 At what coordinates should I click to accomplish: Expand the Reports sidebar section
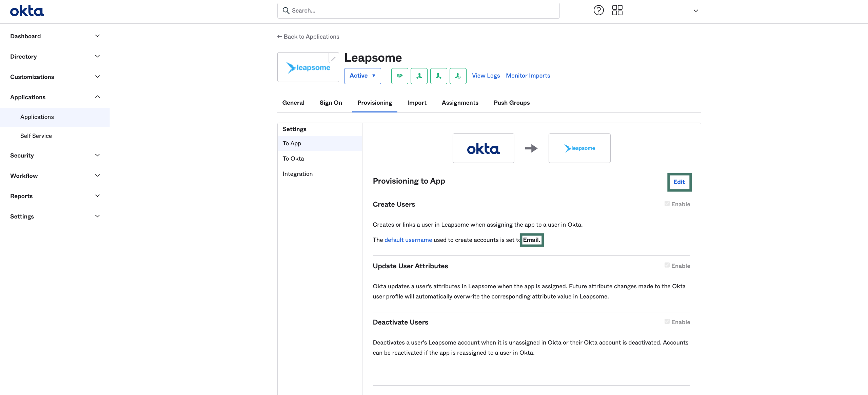click(x=97, y=196)
